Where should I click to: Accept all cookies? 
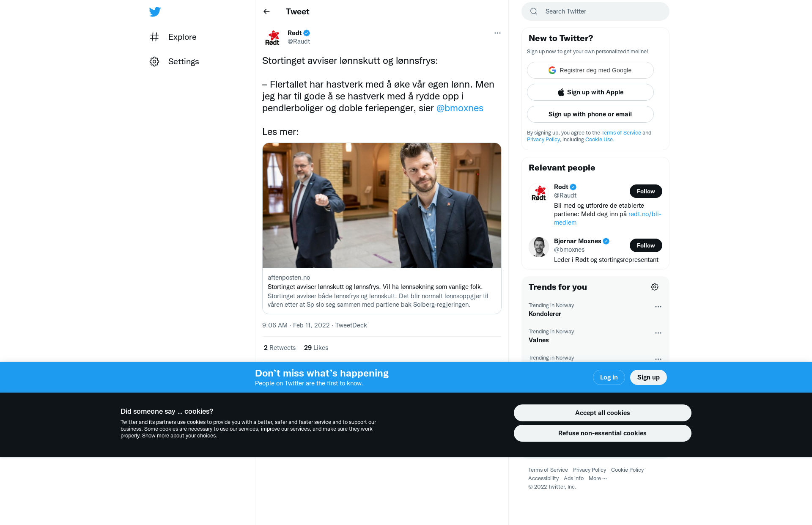point(603,413)
